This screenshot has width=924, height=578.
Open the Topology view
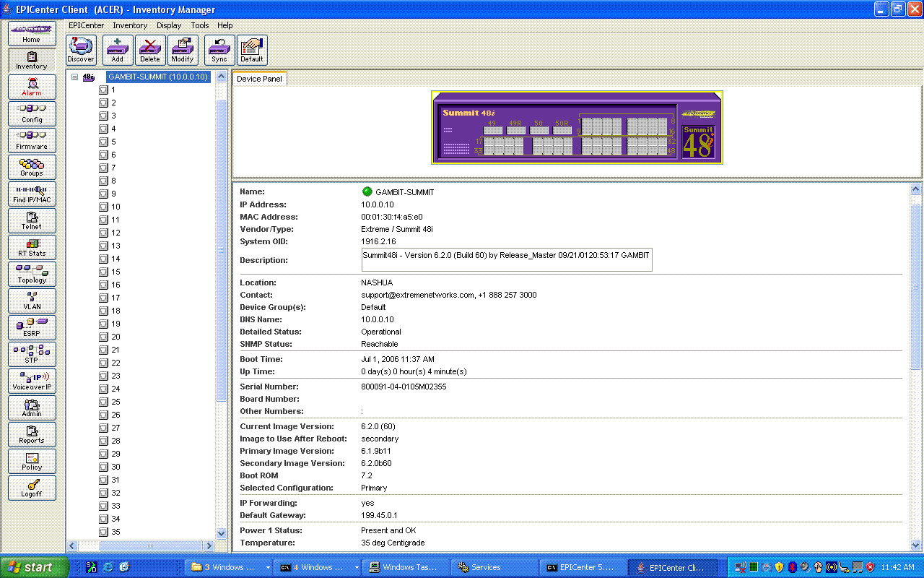click(32, 274)
